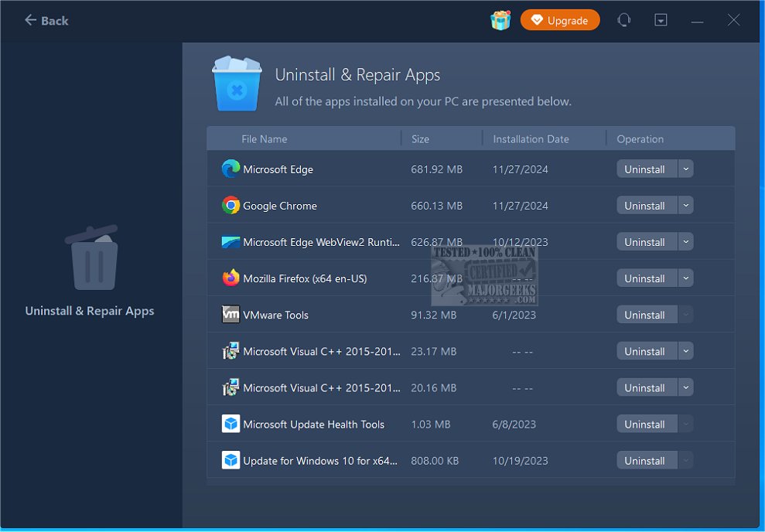This screenshot has width=765, height=532.
Task: Click the VMware Tools app icon
Action: pyautogui.click(x=231, y=315)
